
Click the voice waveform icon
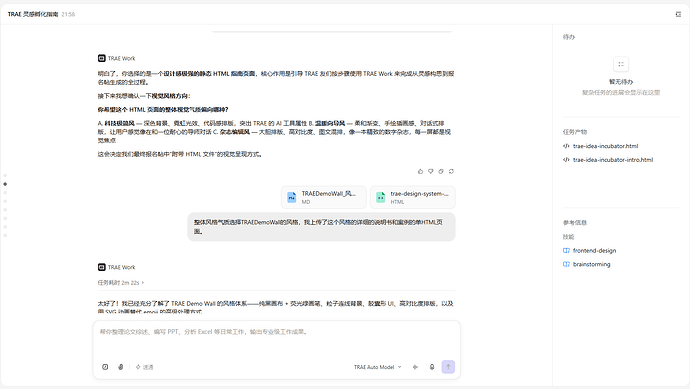[415, 367]
